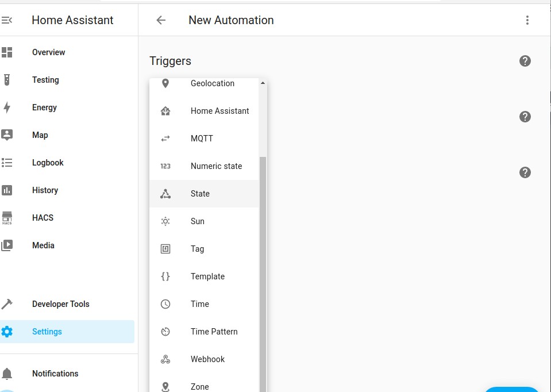This screenshot has height=392, width=551.
Task: Click the dropdown list scroll-up arrow
Action: [263, 83]
